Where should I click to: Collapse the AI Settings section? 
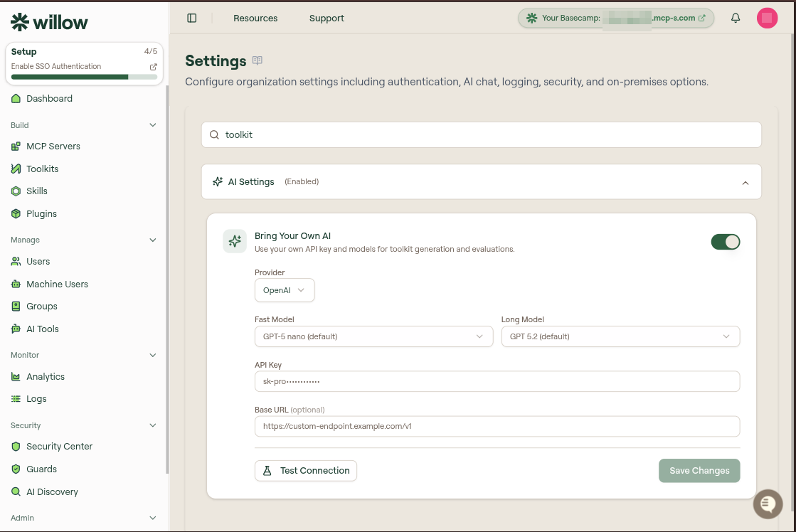(x=745, y=183)
